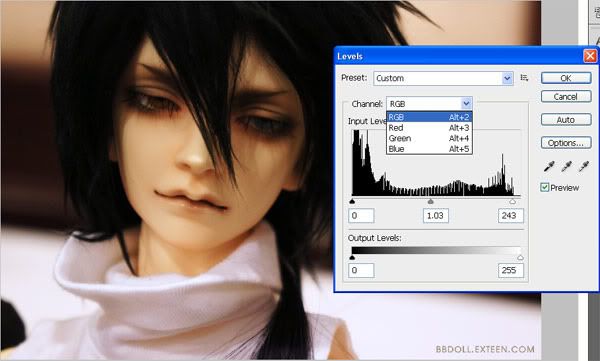Toggle the Preview checkbox
600x361 pixels.
(x=545, y=188)
